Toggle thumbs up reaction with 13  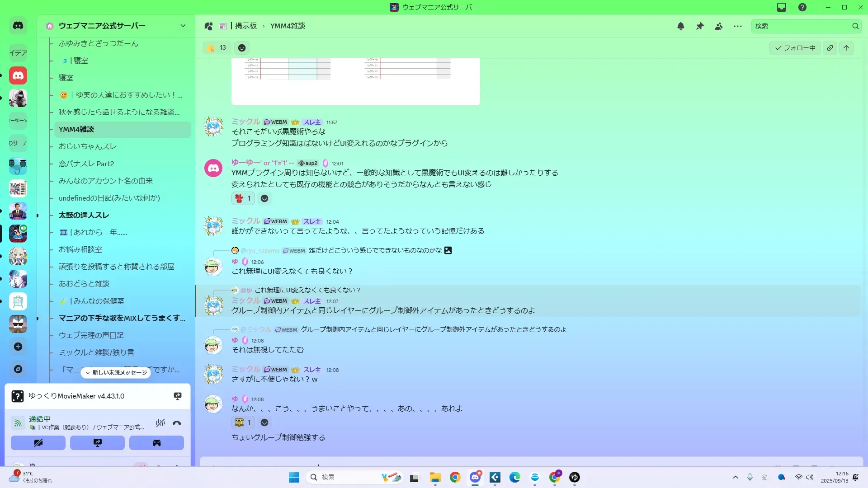point(217,48)
